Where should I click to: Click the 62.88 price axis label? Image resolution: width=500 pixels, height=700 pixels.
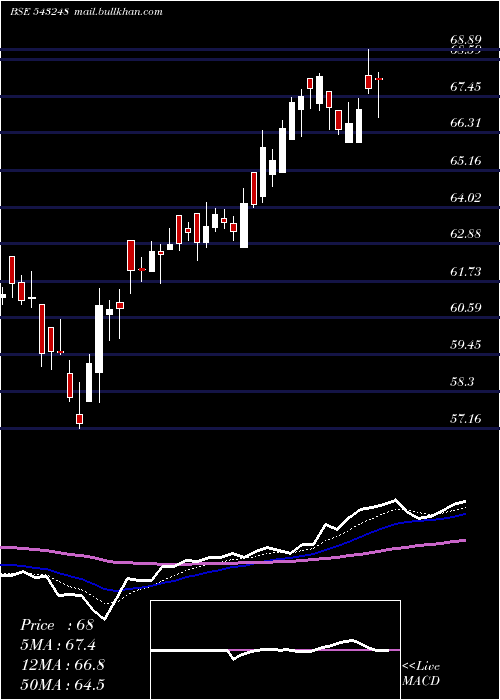465,233
